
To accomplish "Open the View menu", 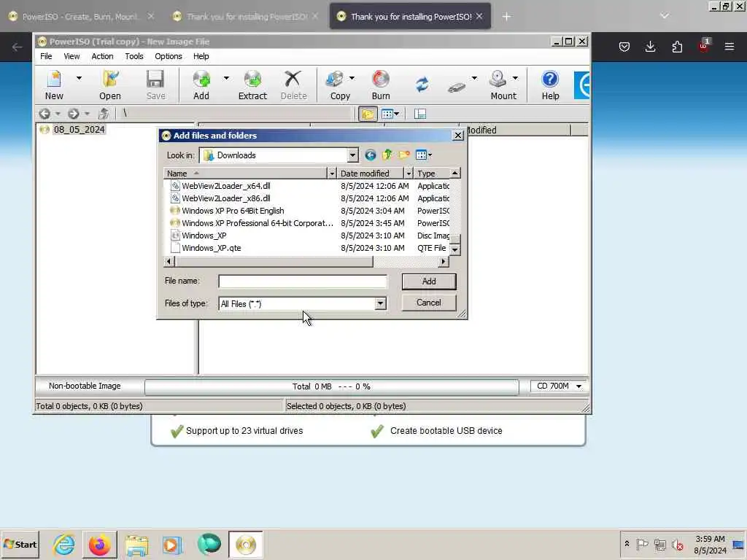I will [72, 56].
